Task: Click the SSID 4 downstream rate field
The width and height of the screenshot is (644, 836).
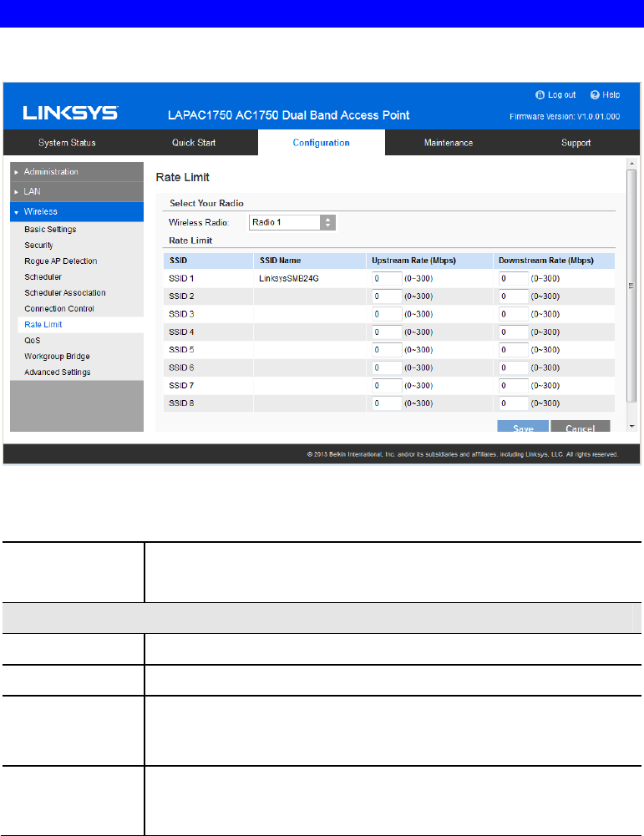Action: coord(514,332)
